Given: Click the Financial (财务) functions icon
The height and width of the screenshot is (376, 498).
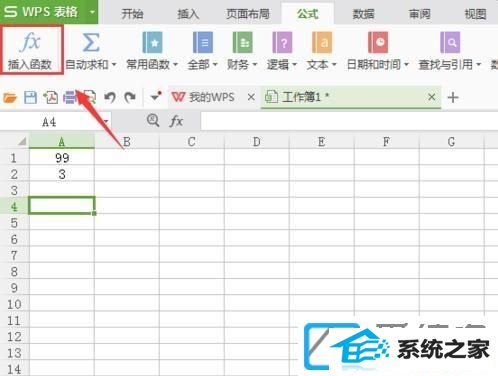Looking at the screenshot, I should click(x=242, y=42).
